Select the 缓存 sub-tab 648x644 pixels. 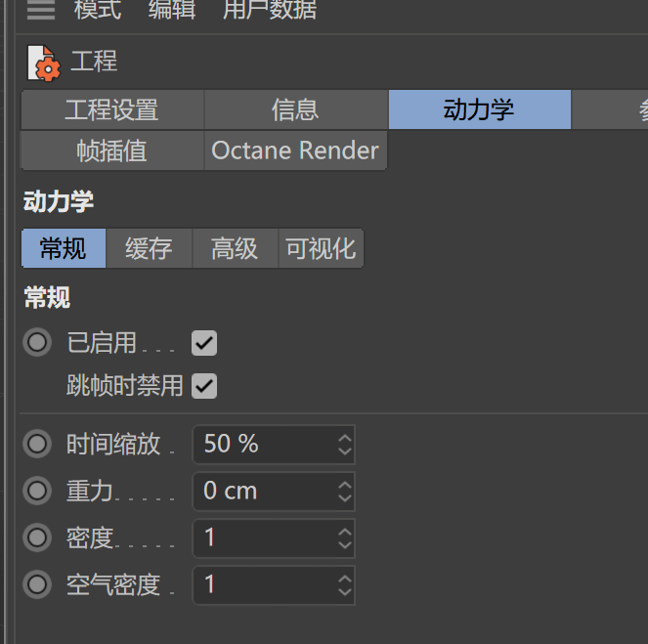point(150,248)
